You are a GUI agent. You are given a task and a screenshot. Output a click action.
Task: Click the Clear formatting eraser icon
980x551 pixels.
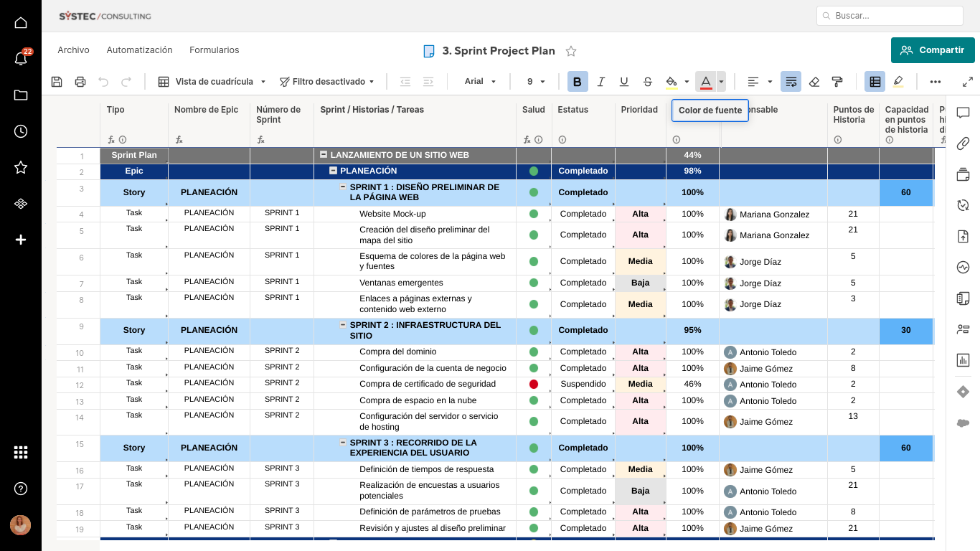pyautogui.click(x=814, y=82)
